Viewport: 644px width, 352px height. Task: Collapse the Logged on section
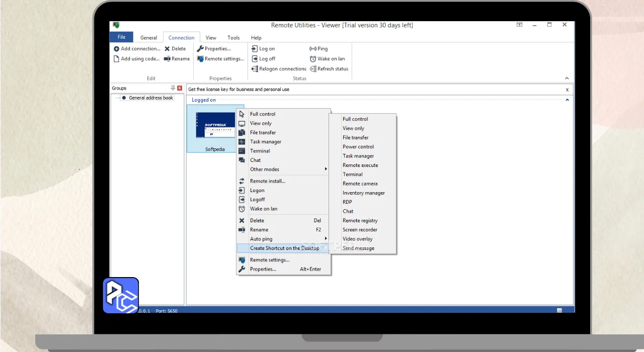pos(568,100)
